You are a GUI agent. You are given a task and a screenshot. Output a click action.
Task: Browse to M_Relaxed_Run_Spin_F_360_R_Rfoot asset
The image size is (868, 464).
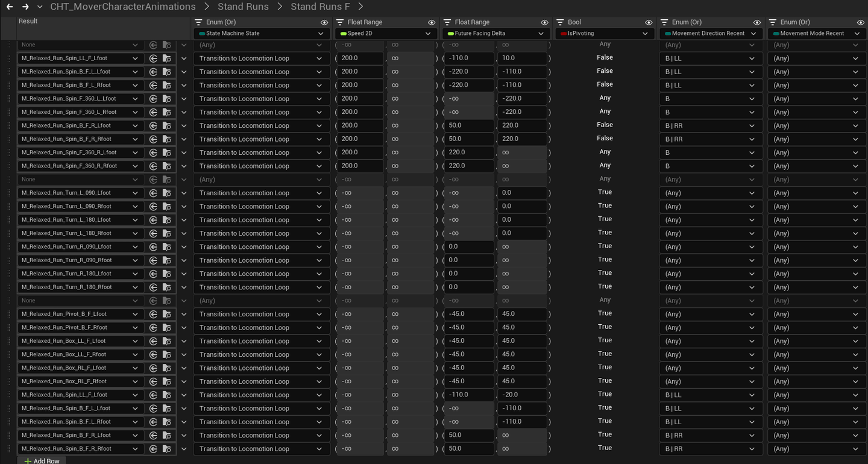click(167, 166)
